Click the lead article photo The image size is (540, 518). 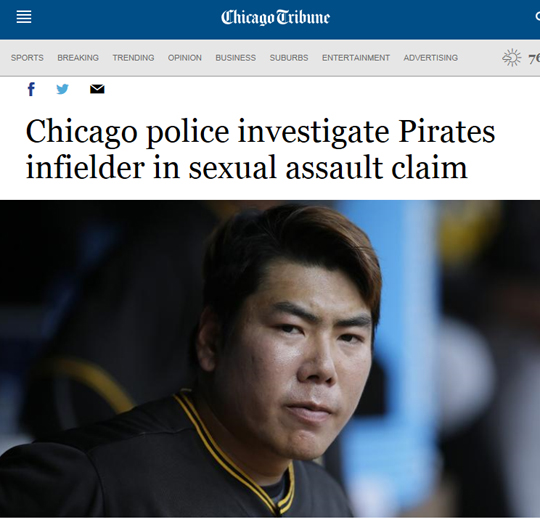pyautogui.click(x=270, y=358)
